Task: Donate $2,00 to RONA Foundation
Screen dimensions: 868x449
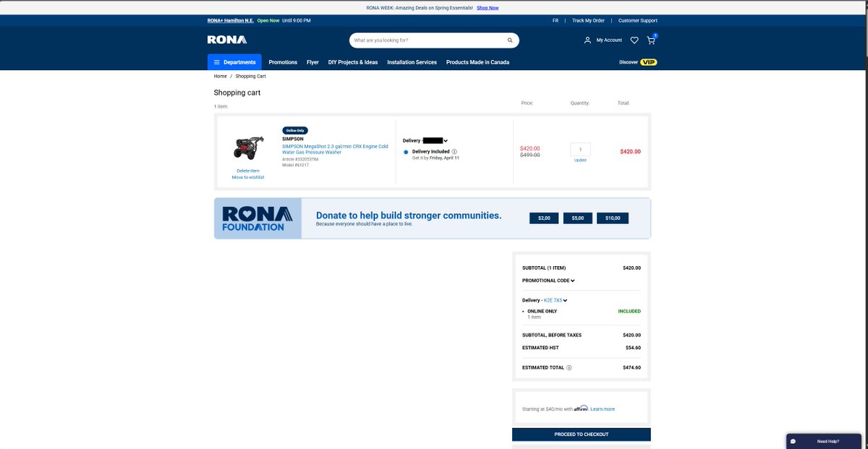Action: (x=544, y=218)
